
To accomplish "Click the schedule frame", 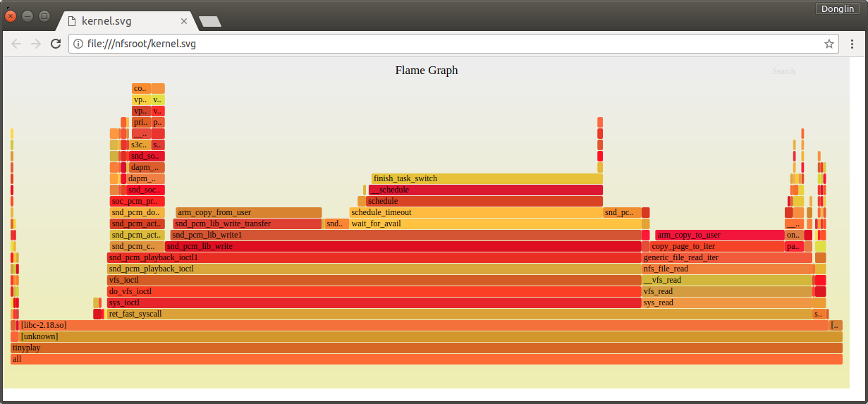I will (484, 201).
